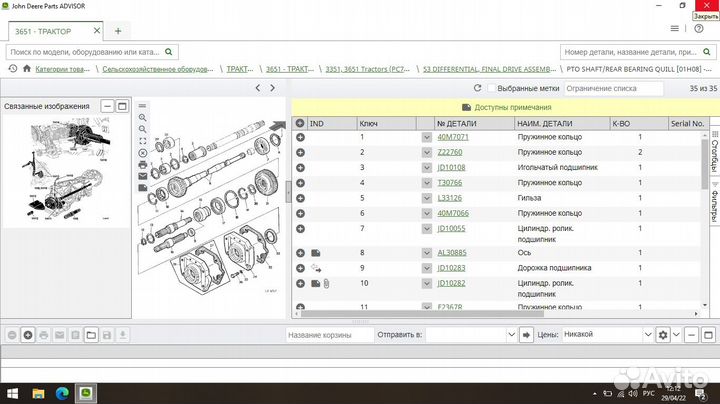
Task: Open breadcrumb 53 DIFFERENTIAL, FINAL DRIVE ASSEMB...
Action: [489, 69]
